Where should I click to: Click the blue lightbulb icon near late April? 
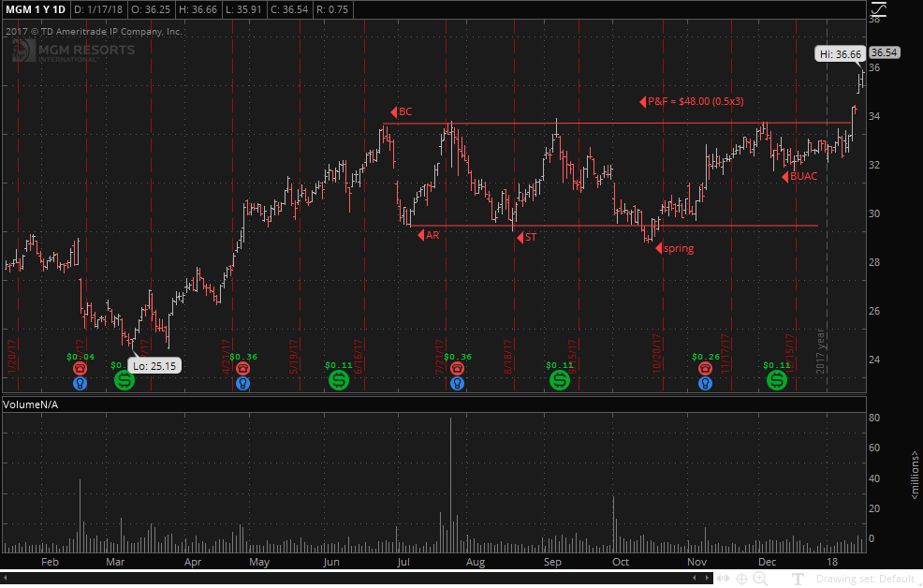tap(243, 383)
